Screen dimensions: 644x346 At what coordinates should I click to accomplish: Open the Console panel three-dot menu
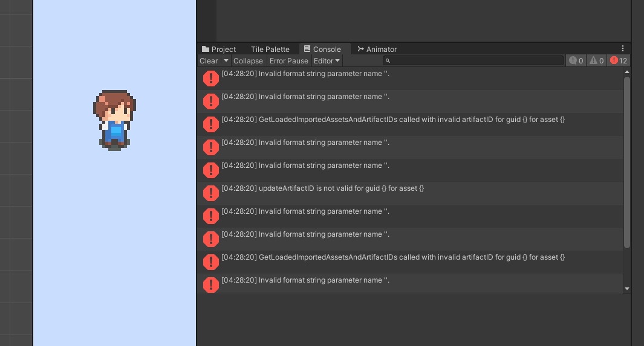click(623, 48)
